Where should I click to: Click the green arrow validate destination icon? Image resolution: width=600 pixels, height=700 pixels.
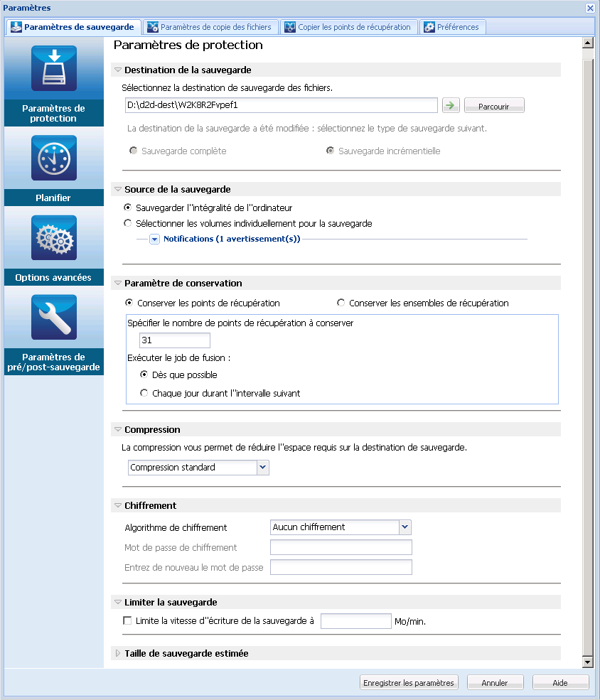pyautogui.click(x=450, y=106)
